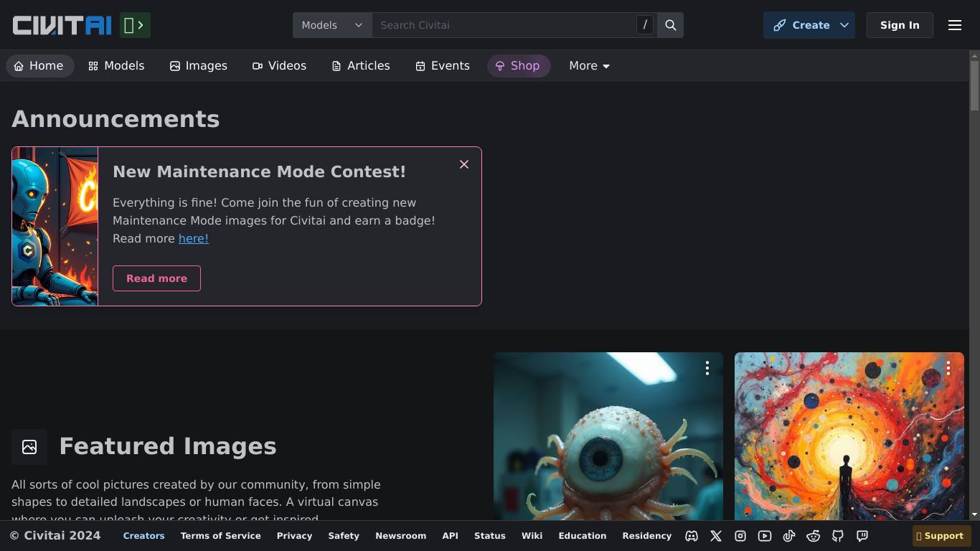Go to the Articles tab
Image resolution: width=980 pixels, height=551 pixels.
361,66
